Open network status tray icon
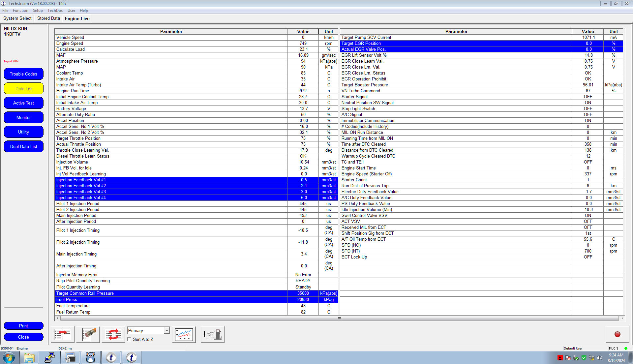Image resolution: width=633 pixels, height=364 pixels. 592,358
